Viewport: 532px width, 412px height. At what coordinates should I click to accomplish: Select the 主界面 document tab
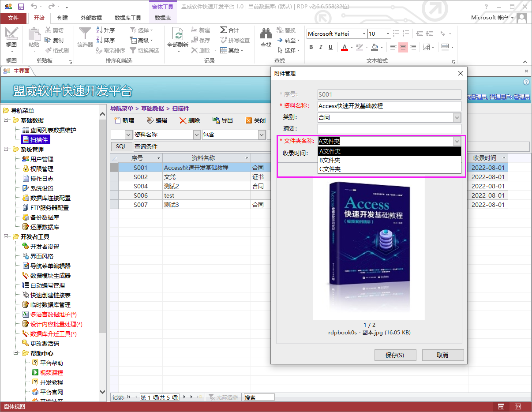tap(18, 71)
